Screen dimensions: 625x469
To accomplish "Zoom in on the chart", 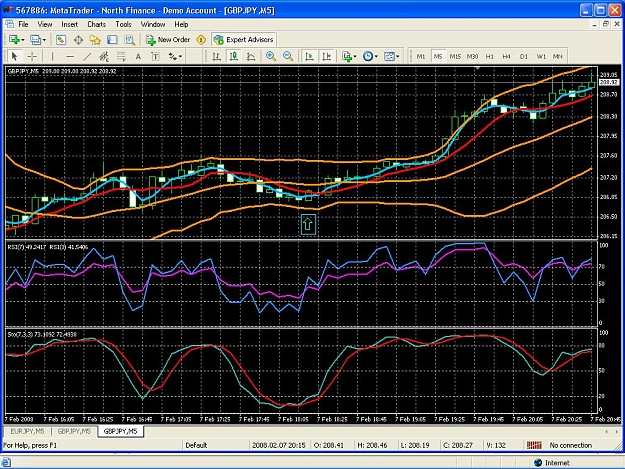I will [271, 57].
